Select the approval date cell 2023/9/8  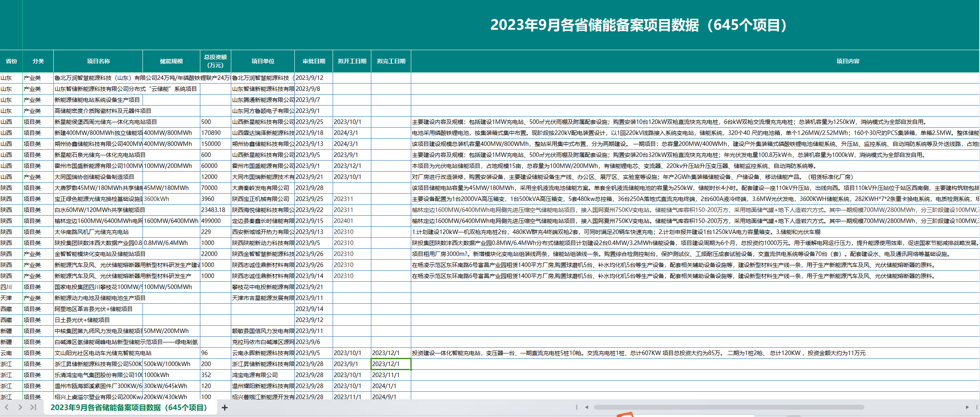314,89
